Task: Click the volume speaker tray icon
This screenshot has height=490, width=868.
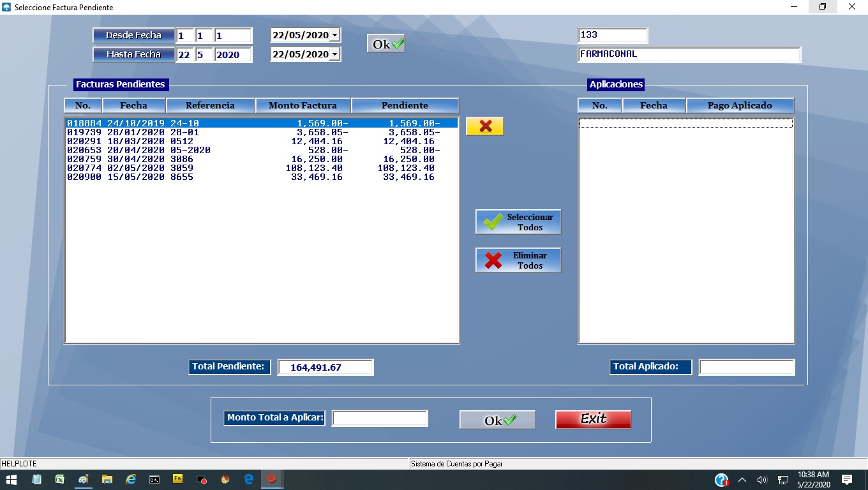Action: pos(761,480)
